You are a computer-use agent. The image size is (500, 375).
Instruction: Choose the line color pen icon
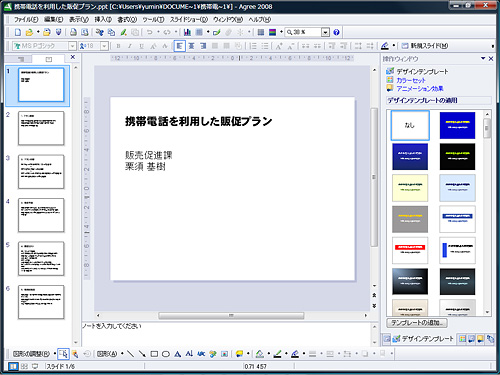pos(277,354)
